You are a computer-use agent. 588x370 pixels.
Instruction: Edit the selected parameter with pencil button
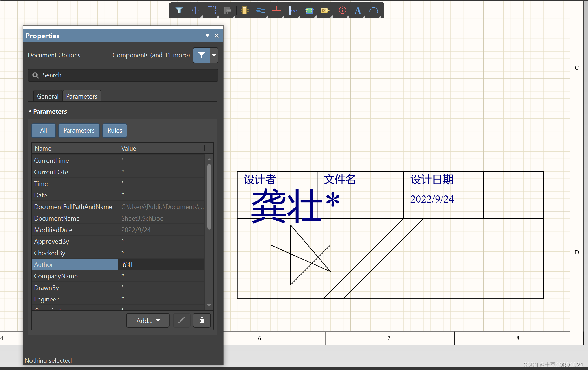click(182, 320)
